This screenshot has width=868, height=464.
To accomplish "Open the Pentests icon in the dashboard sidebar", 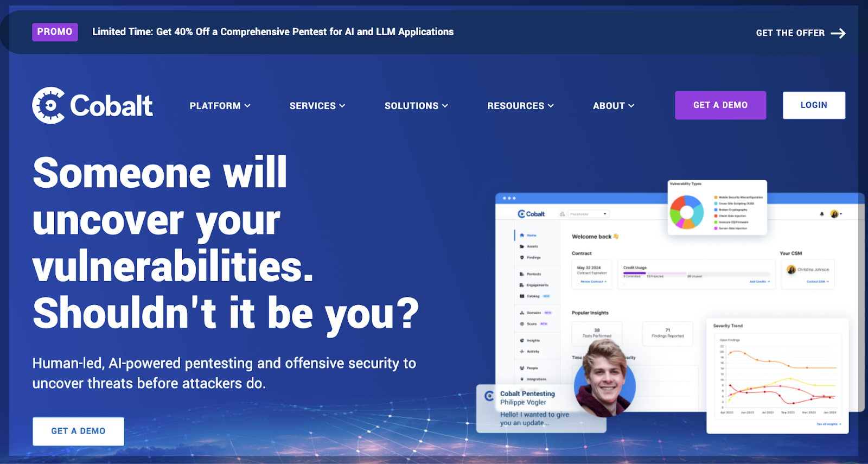I will (x=522, y=274).
